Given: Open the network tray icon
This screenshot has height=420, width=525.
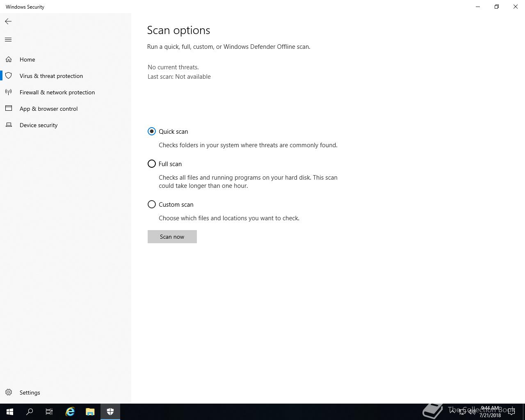Looking at the screenshot, I should coord(462,412).
